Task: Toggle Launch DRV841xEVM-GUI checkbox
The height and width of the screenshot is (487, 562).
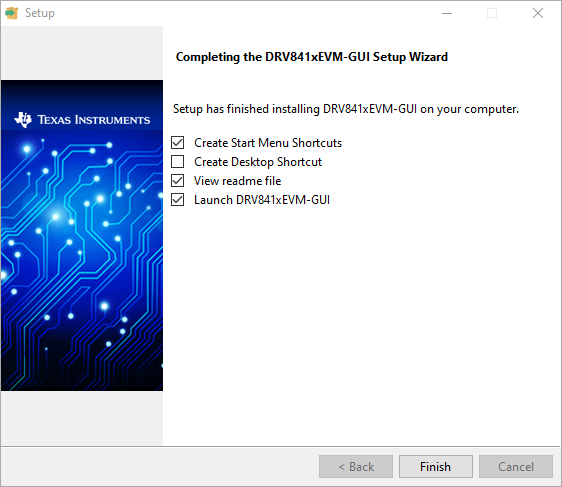Action: (177, 200)
